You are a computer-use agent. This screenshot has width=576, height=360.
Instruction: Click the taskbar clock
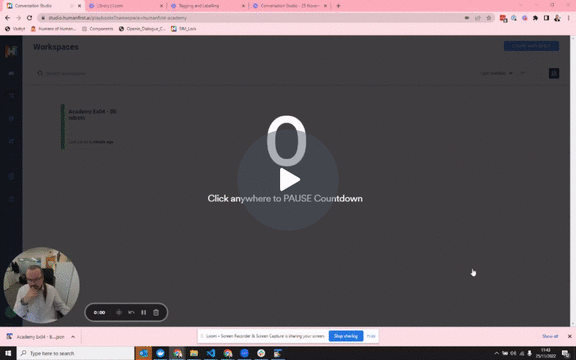tap(546, 353)
